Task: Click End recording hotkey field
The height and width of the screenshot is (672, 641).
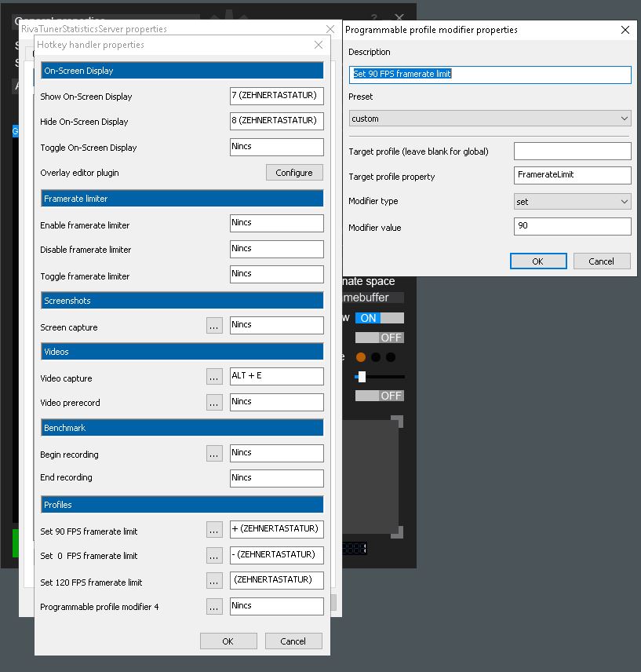Action: 277,478
